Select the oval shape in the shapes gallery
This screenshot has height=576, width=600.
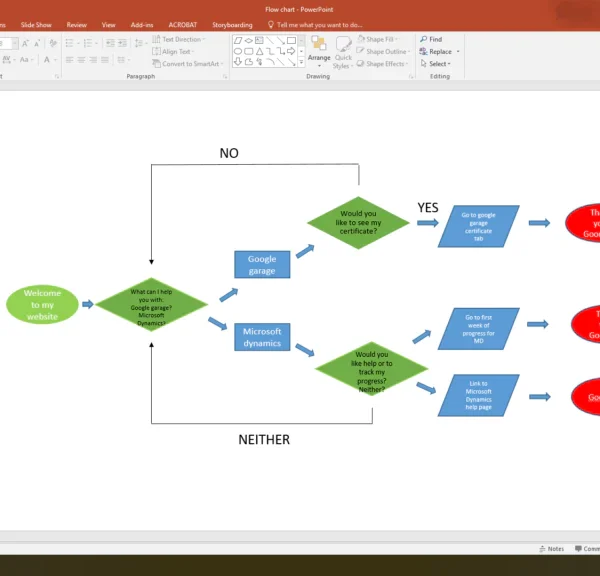[x=238, y=51]
